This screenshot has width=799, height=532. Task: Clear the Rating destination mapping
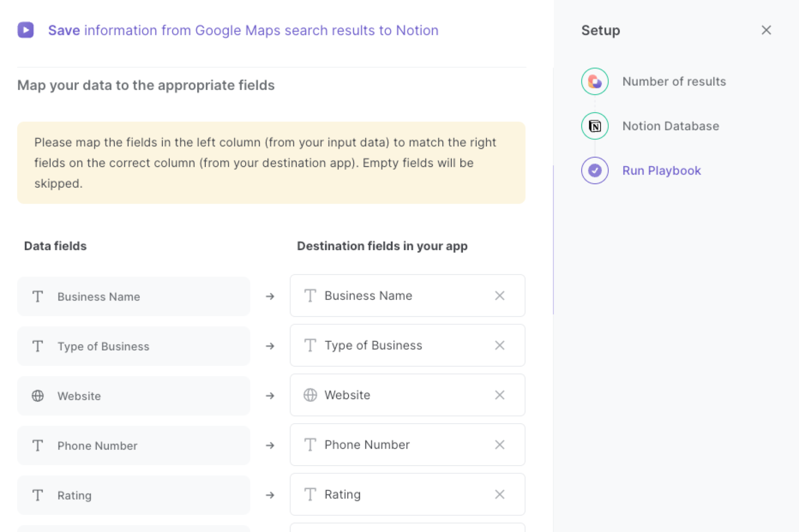click(x=499, y=494)
